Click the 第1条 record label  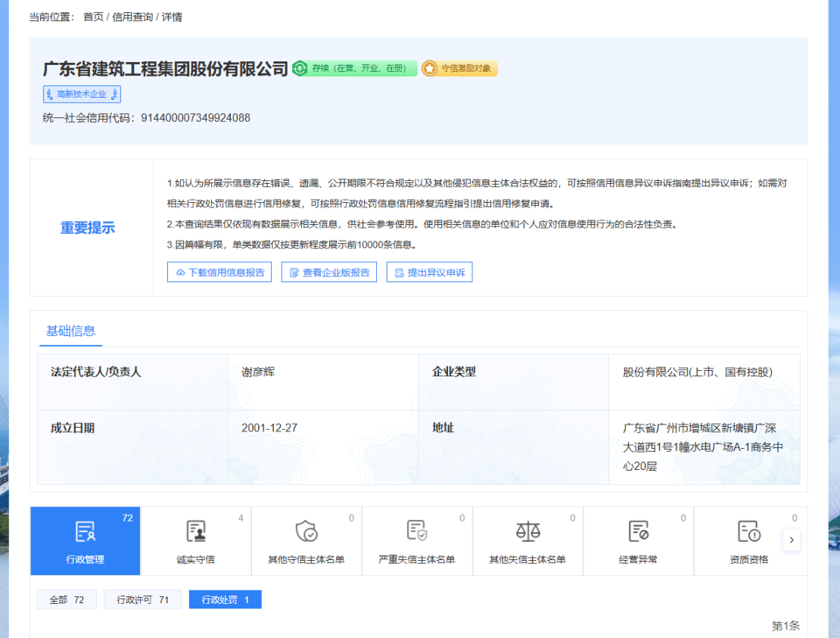pos(786,626)
